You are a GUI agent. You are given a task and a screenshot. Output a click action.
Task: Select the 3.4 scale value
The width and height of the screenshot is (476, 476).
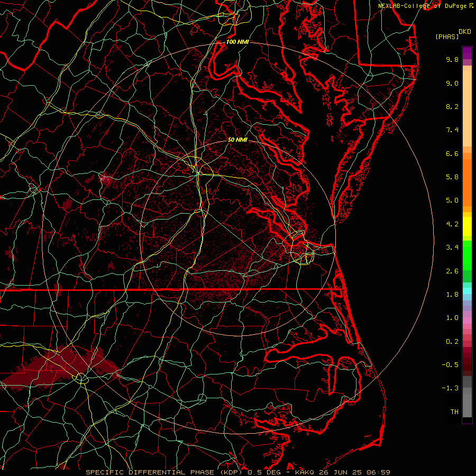452,248
